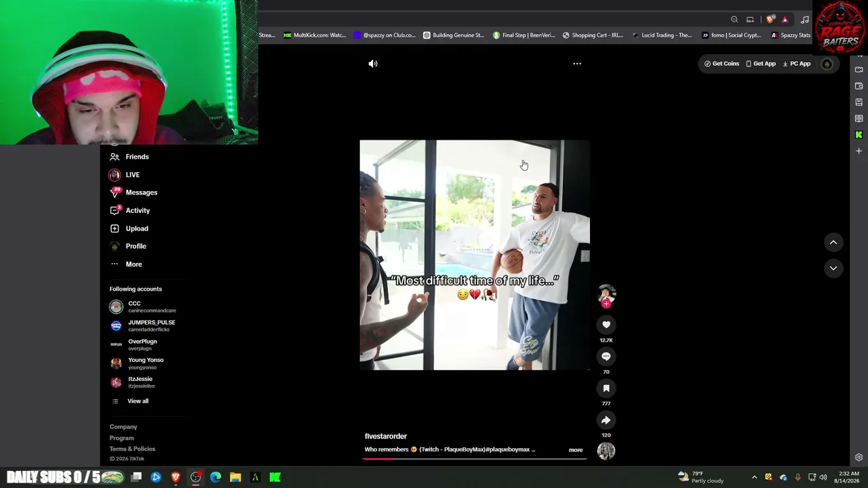The image size is (868, 488).
Task: Open Microsoft Edge from the taskbar
Action: (216, 477)
